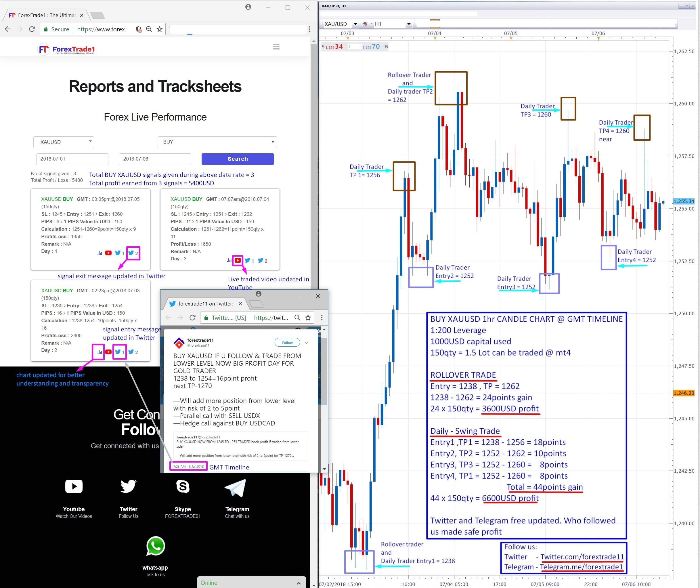Open account avatar in ForexTrade1 window
700x588 pixels.
[248, 7]
